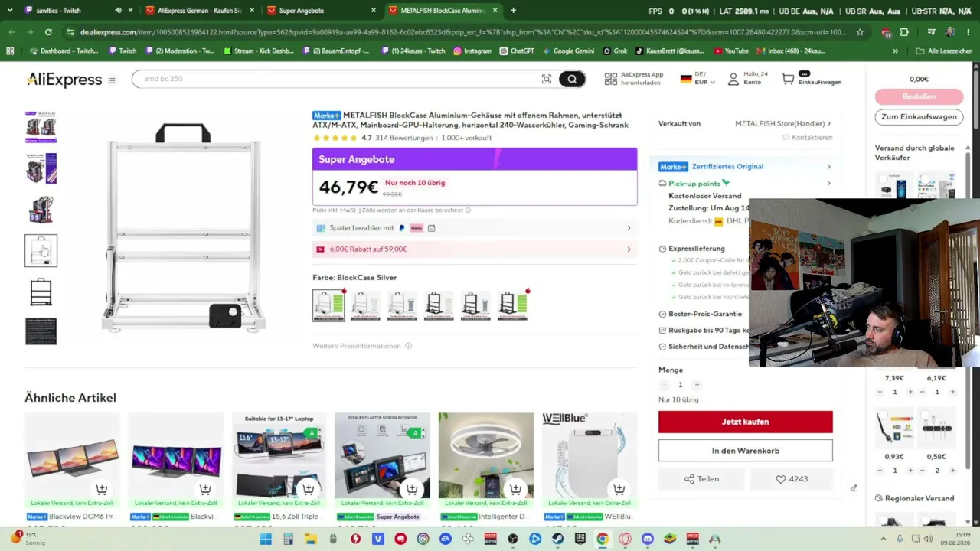Open the 314 Bewertungen reviews link
The image size is (980, 551).
(x=403, y=138)
